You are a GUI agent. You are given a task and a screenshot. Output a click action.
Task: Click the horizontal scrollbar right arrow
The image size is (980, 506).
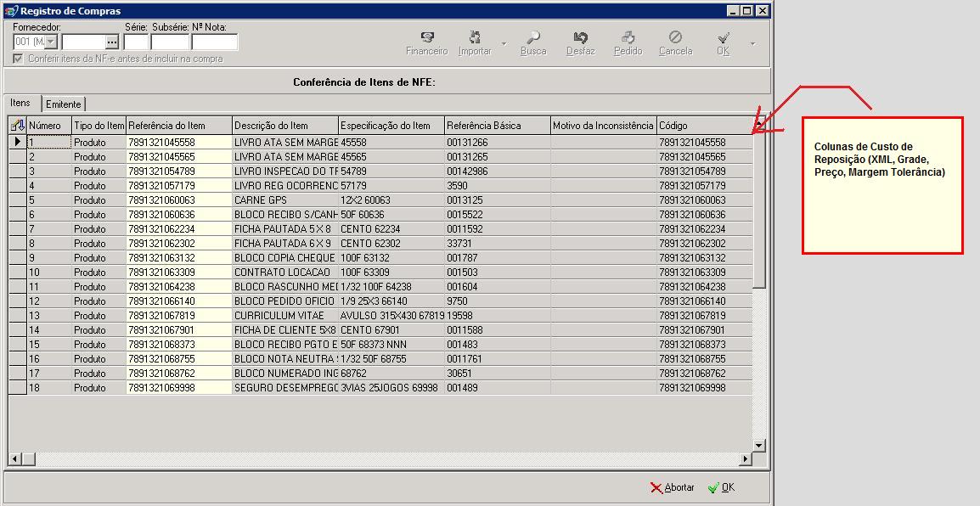[745, 459]
